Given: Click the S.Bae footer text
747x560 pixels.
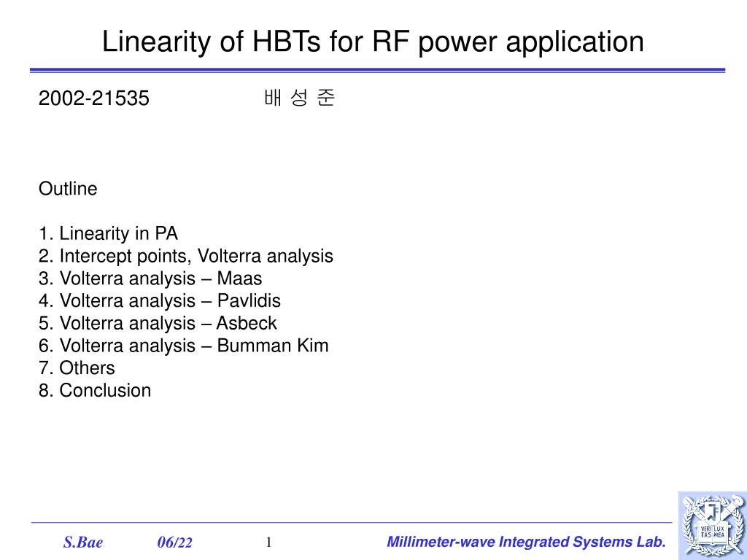Looking at the screenshot, I should [83, 542].
